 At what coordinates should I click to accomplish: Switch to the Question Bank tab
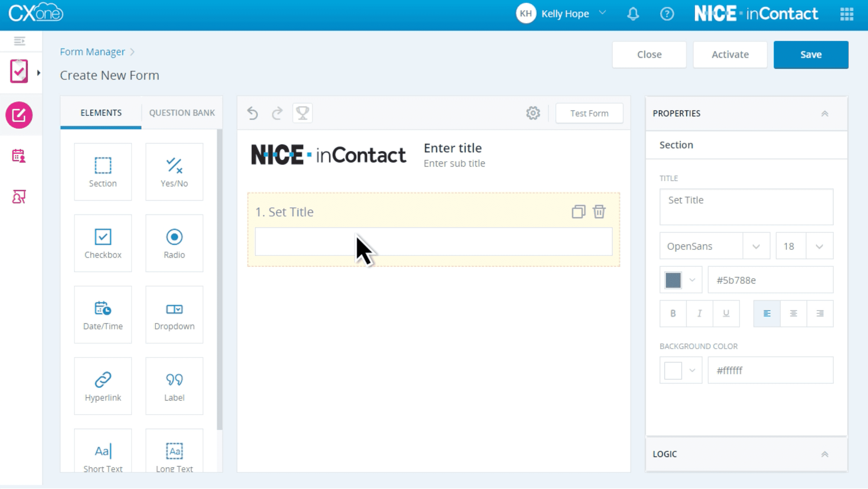click(182, 113)
